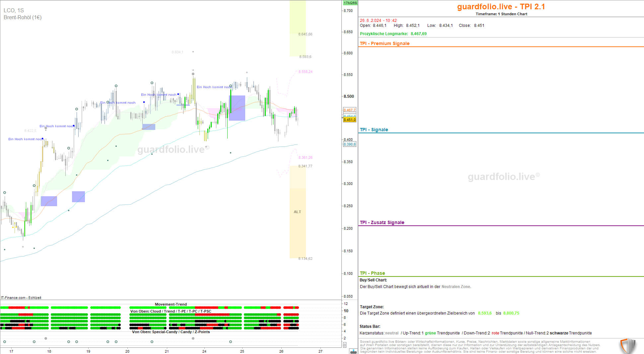644x354 pixels.
Task: Click schwarze Trendpunkte in the status bar
Action: (571, 333)
